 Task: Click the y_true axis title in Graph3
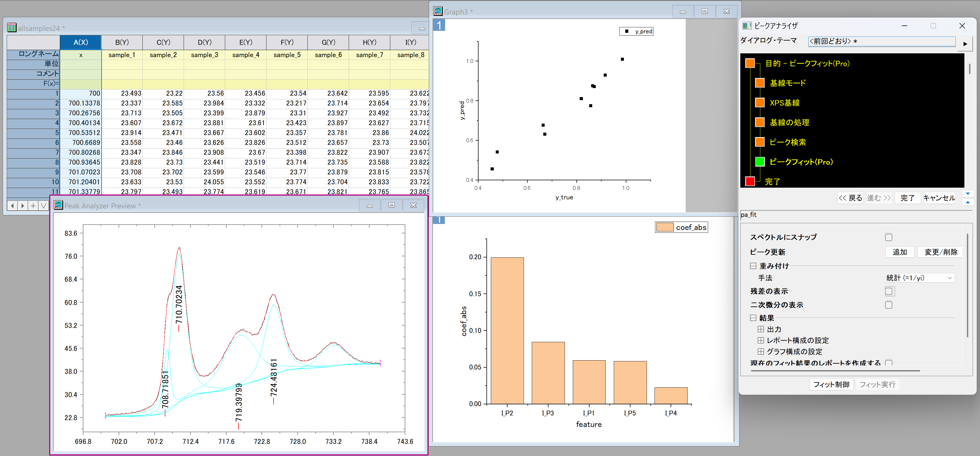564,197
